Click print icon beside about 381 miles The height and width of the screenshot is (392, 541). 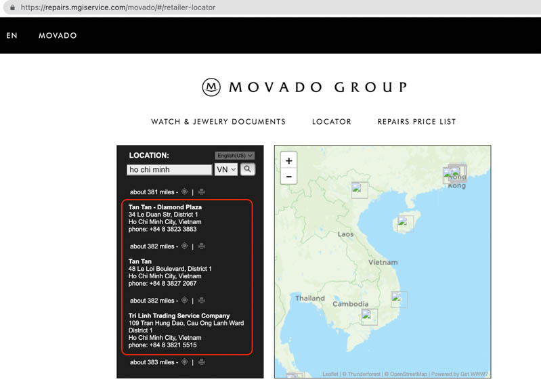click(x=201, y=192)
